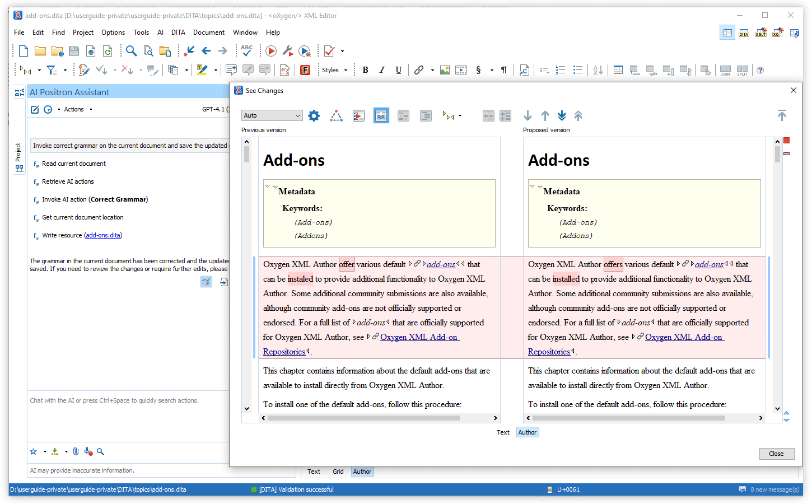Screen dimensions: 812x504
Task: Apply bold formatting
Action: click(365, 70)
